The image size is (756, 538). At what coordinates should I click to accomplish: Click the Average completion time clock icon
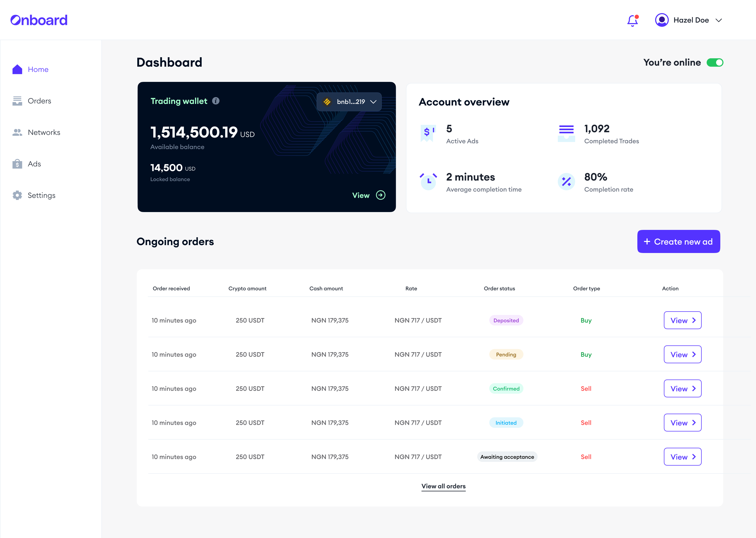pyautogui.click(x=428, y=182)
